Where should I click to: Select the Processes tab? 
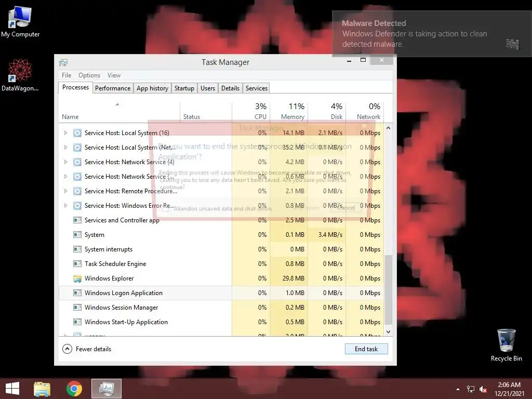click(75, 87)
